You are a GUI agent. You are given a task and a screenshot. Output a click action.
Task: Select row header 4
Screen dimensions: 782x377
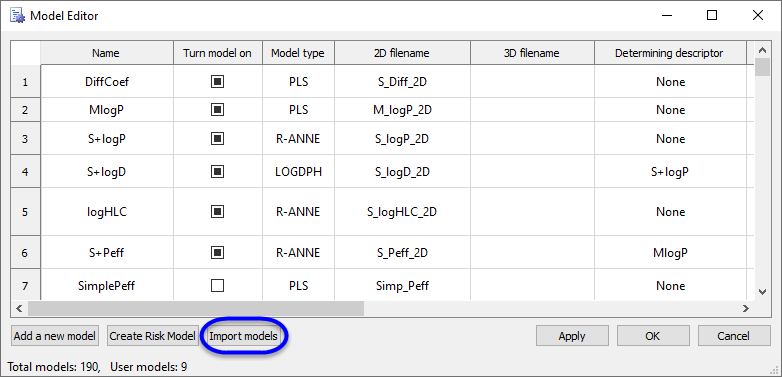pos(25,172)
